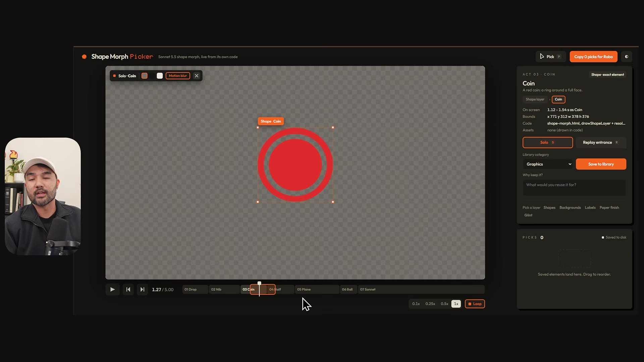Open the Paper finish layer filter

[609, 207]
